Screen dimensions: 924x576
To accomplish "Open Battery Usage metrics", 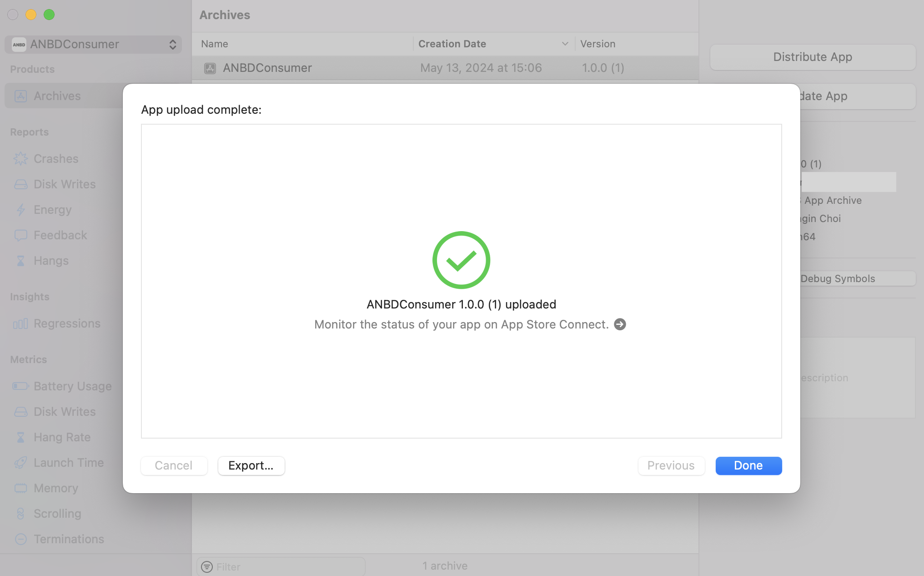I will 73,386.
